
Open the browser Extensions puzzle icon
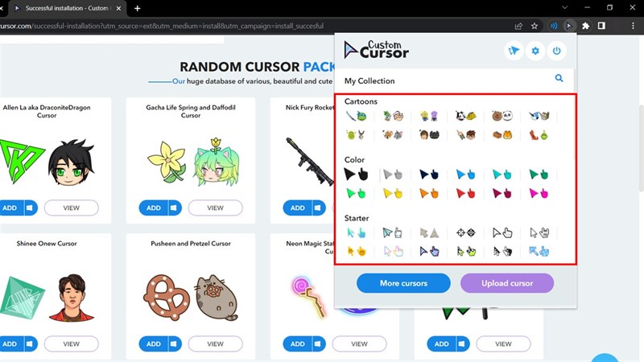tap(586, 26)
